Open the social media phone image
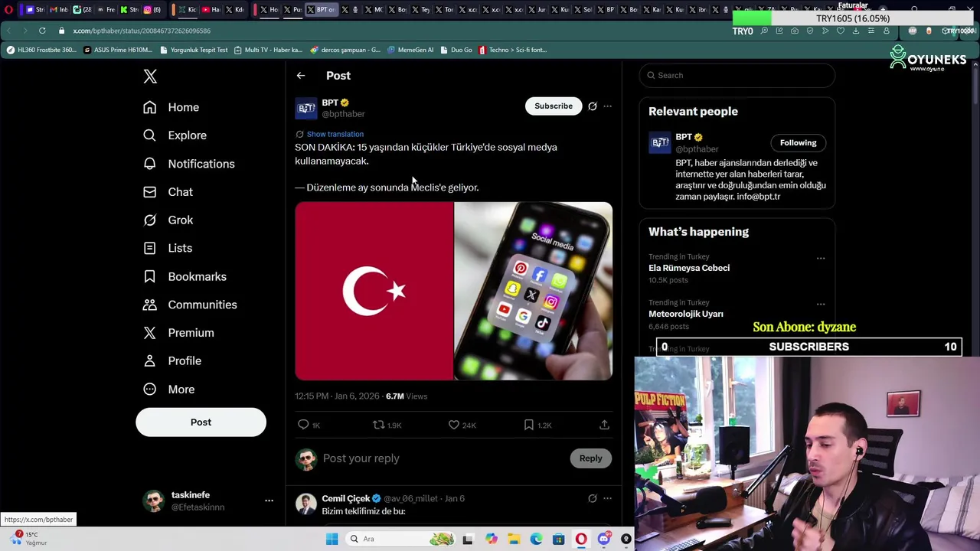This screenshot has width=980, height=551. coord(534,291)
